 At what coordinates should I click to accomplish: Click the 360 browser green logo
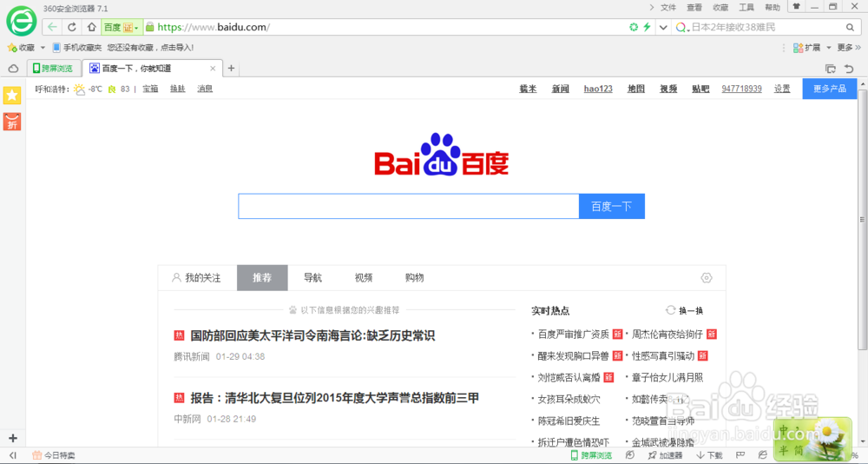pos(21,21)
